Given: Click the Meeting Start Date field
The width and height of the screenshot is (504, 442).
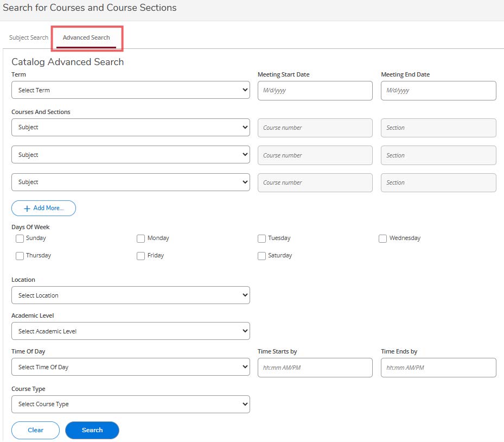Looking at the screenshot, I should (315, 90).
